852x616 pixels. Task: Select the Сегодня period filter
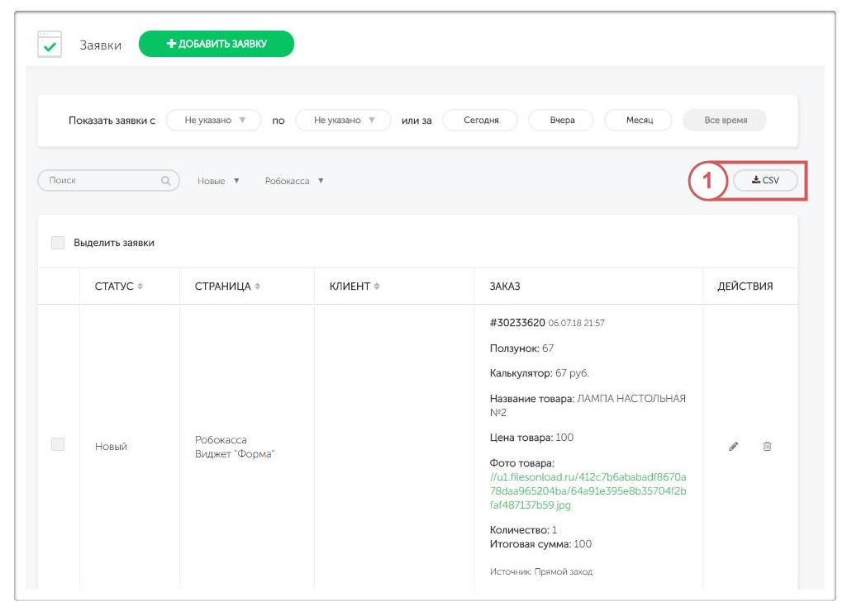click(x=480, y=121)
